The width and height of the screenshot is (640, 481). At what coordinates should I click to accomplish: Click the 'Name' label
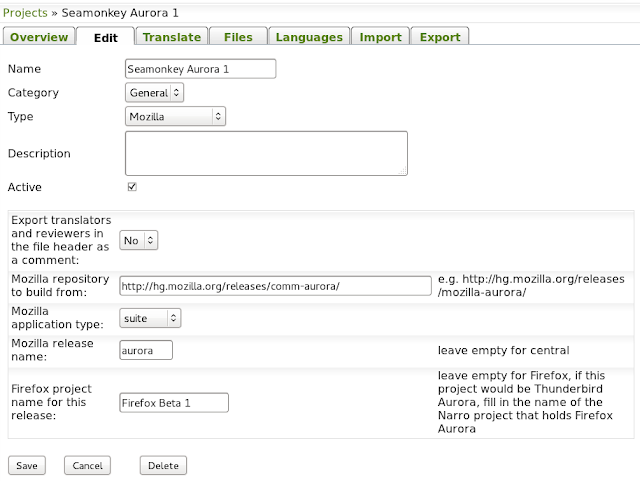(24, 69)
